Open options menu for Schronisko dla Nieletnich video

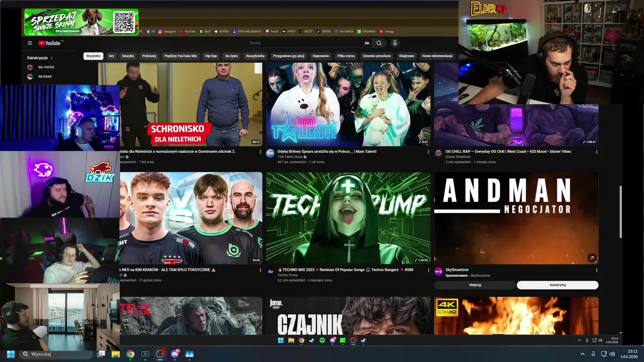pyautogui.click(x=261, y=152)
